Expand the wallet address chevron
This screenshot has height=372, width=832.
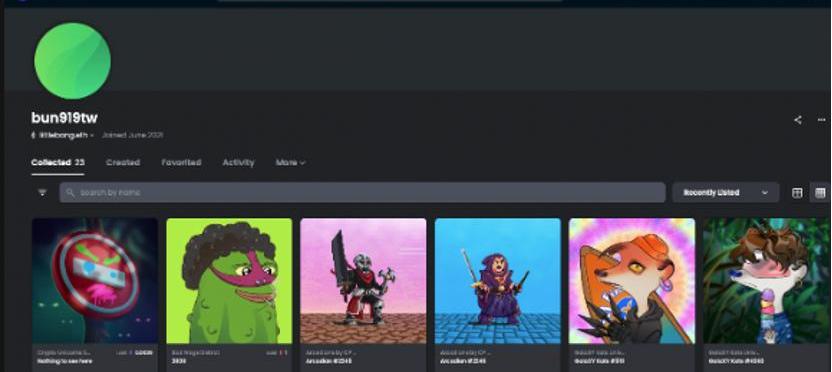tap(92, 135)
